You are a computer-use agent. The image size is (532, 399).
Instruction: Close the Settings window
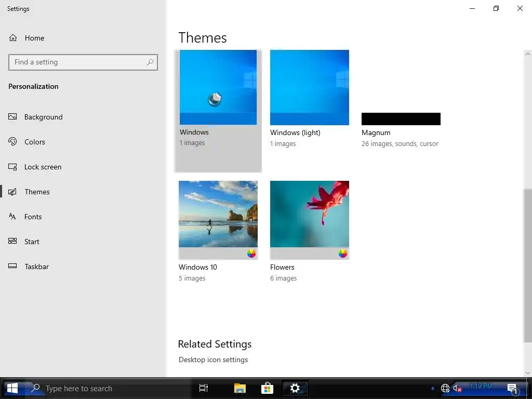tap(520, 8)
